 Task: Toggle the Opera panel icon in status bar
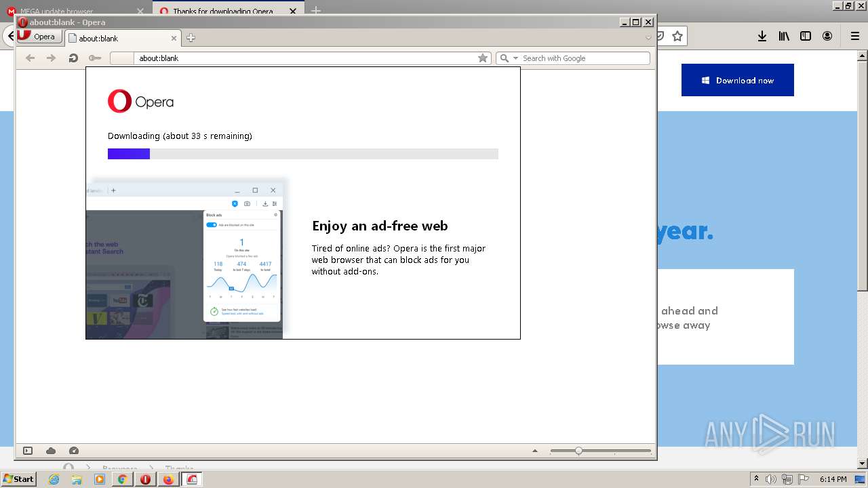click(x=28, y=451)
